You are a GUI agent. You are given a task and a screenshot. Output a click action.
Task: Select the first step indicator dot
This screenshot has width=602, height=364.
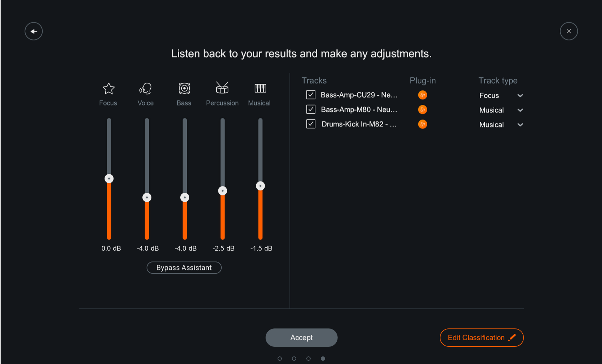280,359
